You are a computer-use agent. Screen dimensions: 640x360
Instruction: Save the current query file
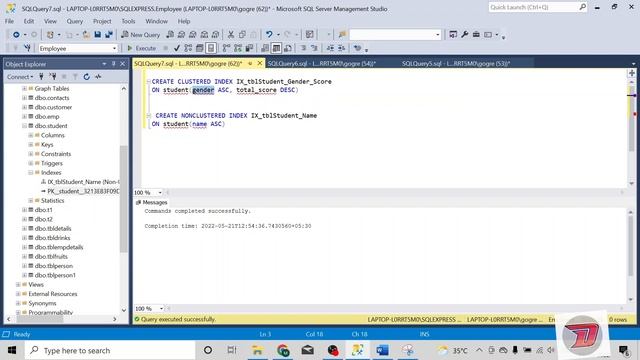click(x=98, y=35)
